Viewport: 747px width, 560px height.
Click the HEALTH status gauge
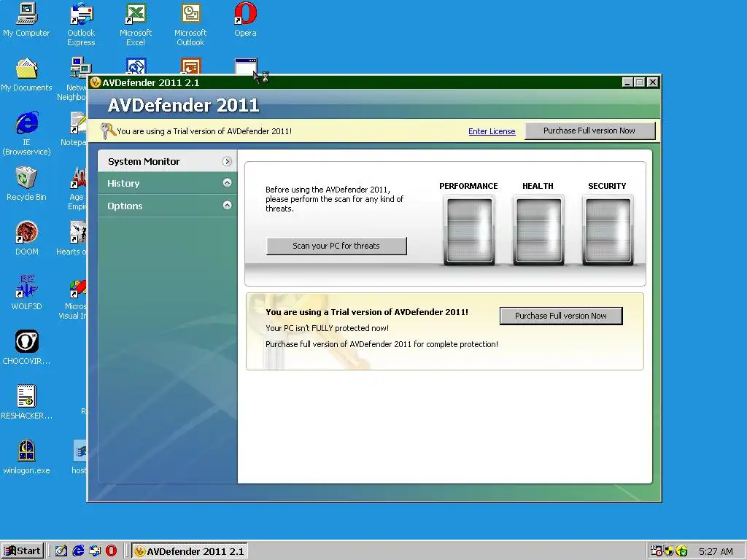pos(538,230)
